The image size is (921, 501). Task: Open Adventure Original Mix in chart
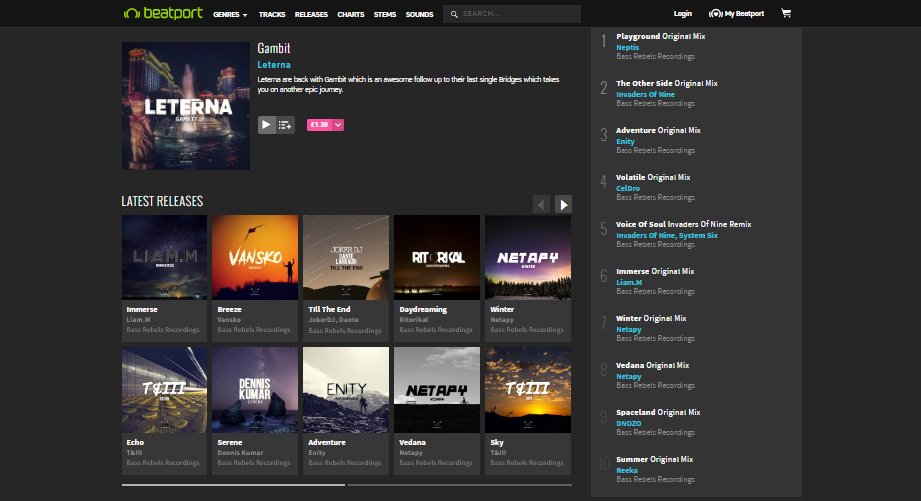click(x=658, y=130)
